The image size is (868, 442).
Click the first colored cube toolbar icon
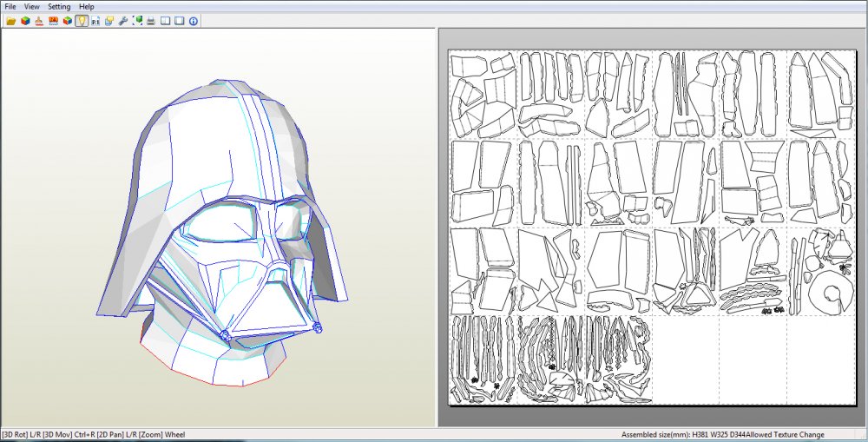25,21
